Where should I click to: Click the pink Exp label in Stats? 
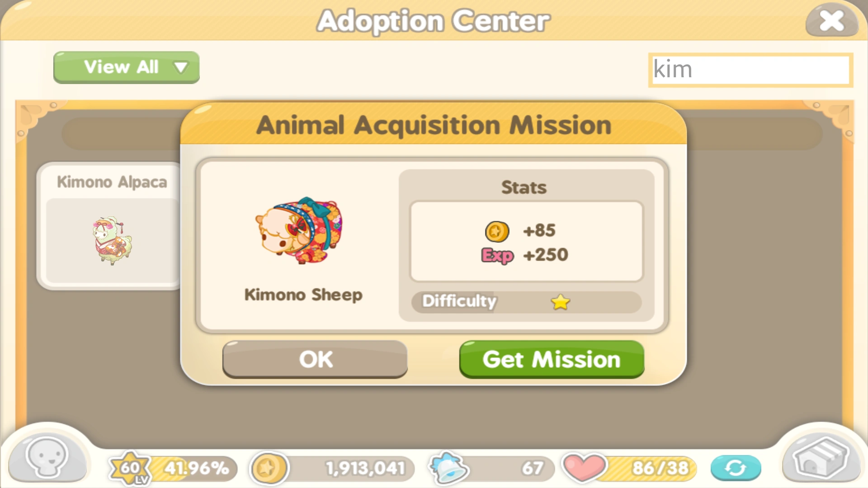(x=497, y=255)
